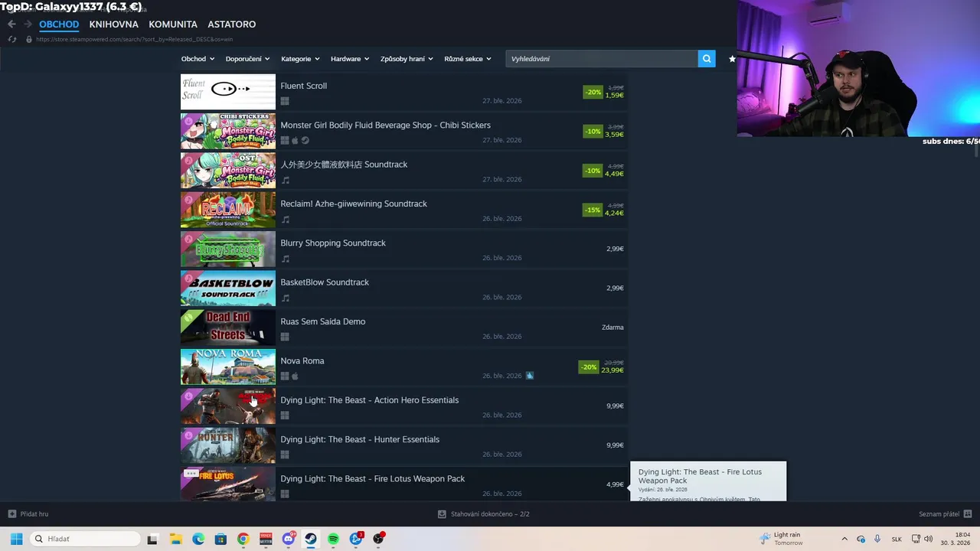Click the Windows icon under Hunter Essentials

pos(285,455)
